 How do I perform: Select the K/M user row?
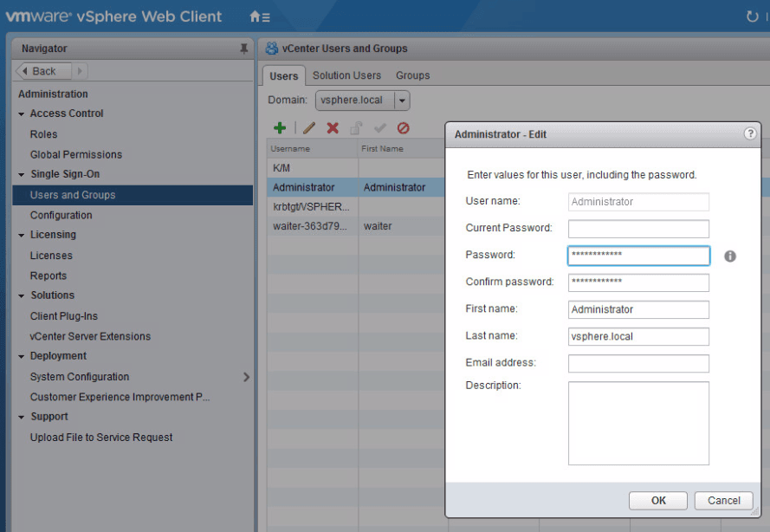[356, 168]
